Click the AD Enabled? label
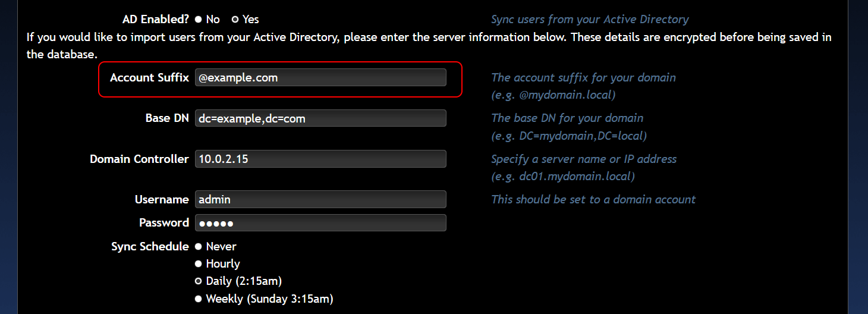 point(156,20)
